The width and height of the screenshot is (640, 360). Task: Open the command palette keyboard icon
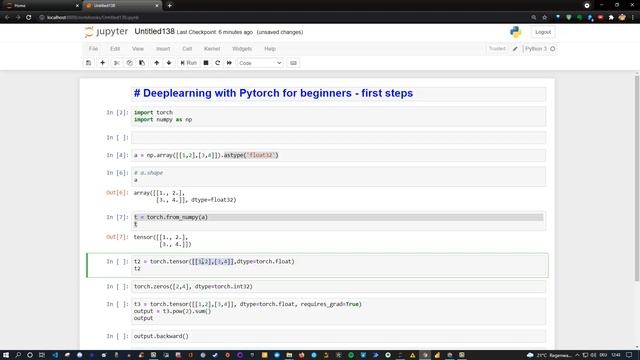(x=293, y=63)
